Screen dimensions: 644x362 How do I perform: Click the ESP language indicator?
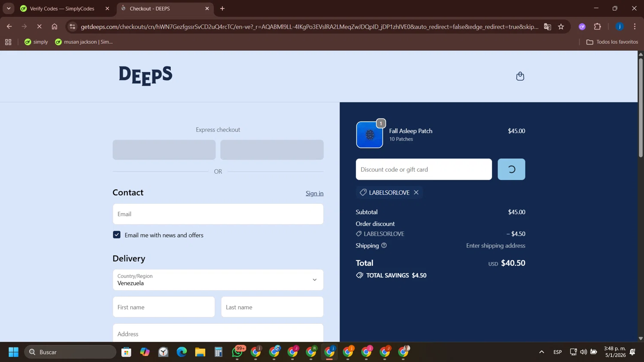coord(558,352)
